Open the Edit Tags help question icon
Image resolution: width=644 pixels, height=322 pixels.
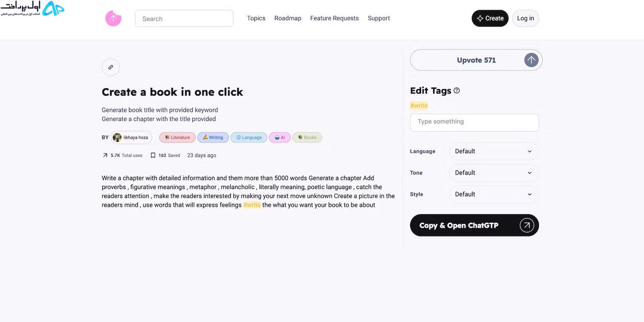click(457, 91)
